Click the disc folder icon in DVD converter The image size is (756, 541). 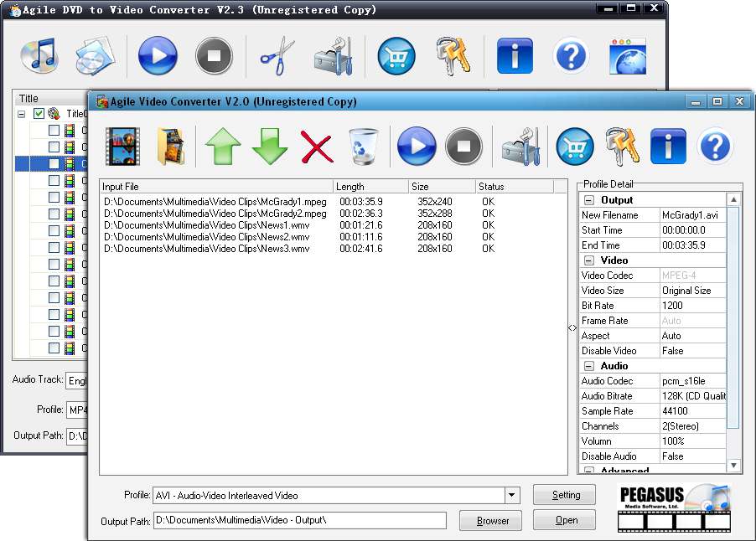[95, 56]
